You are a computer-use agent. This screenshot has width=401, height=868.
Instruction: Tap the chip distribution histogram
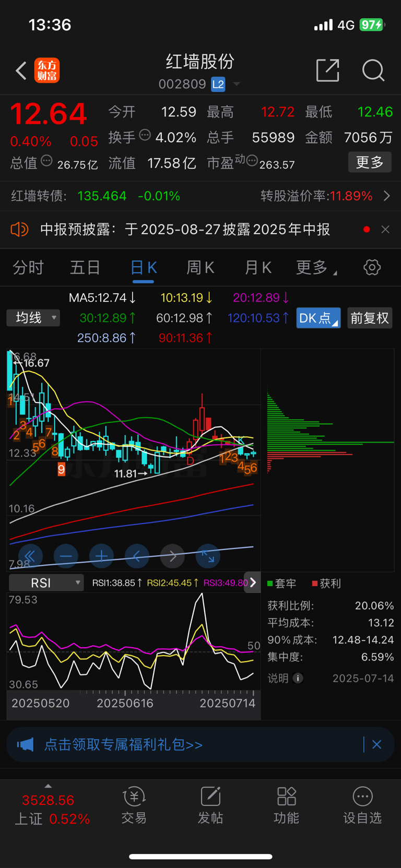pyautogui.click(x=330, y=433)
